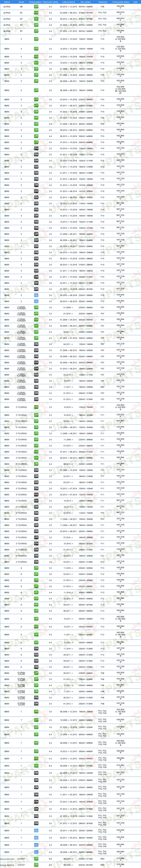Click the Lata produkcji column header
The height and width of the screenshot is (868, 141).
pos(69,2)
